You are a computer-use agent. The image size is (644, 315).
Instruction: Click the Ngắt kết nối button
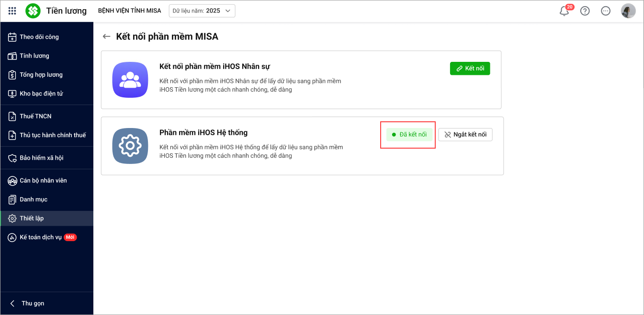click(x=465, y=135)
